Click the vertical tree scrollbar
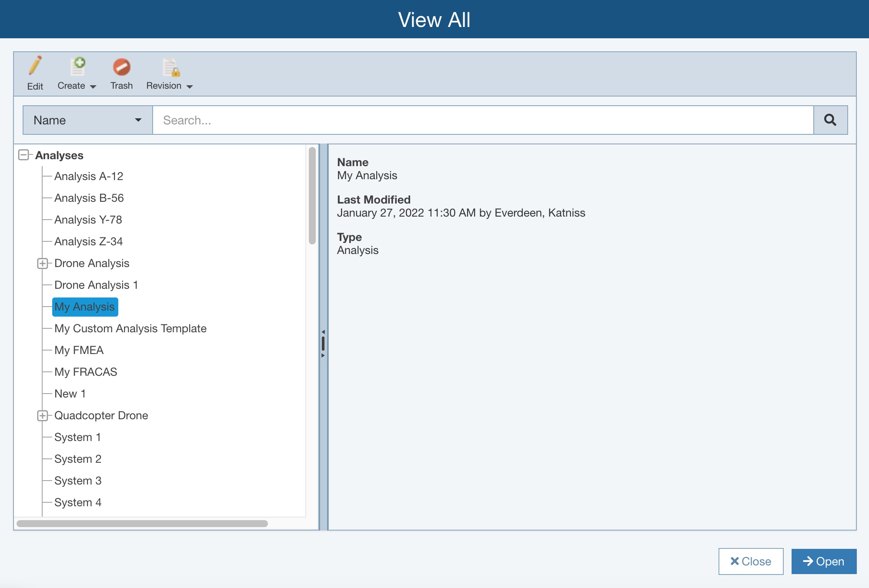The height and width of the screenshot is (588, 869). [312, 196]
